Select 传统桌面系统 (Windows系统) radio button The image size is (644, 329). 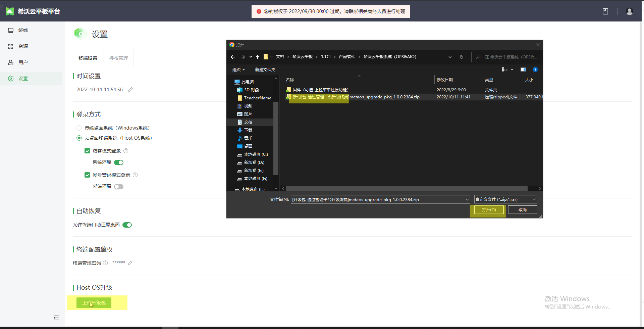(79, 128)
